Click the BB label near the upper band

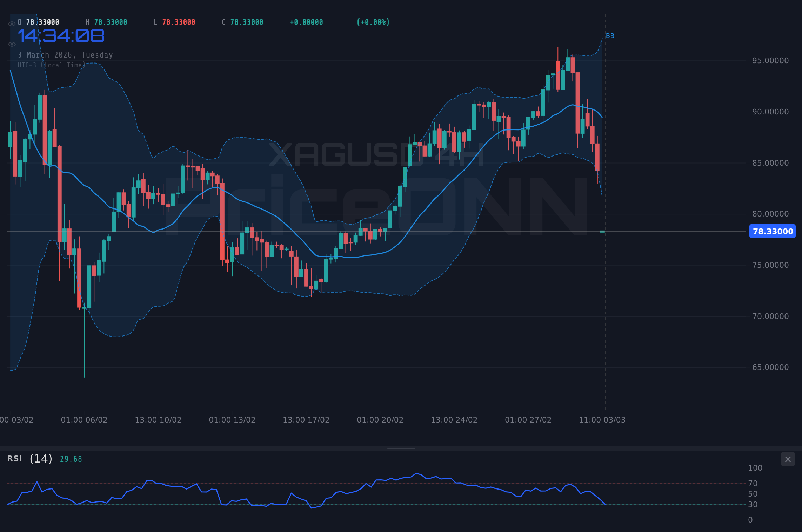click(610, 35)
